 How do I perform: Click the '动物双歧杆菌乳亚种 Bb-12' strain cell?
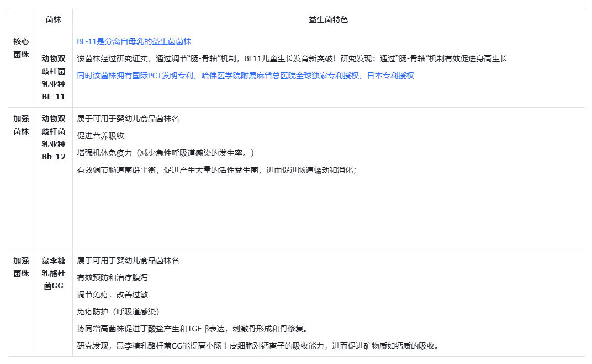click(x=54, y=137)
